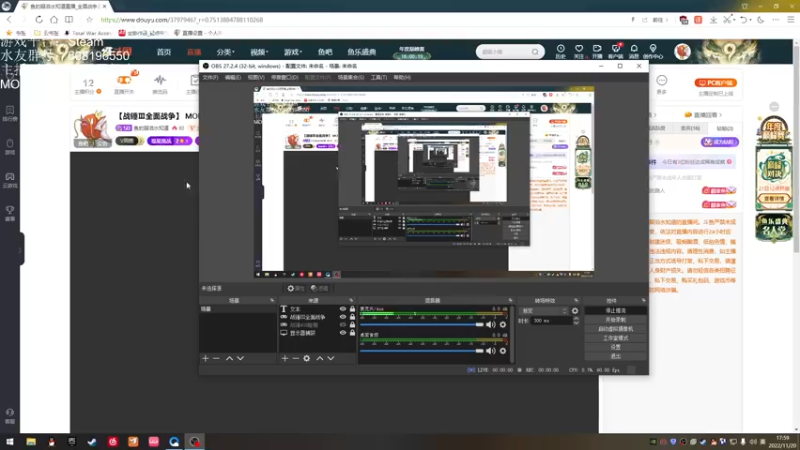Toggle lock on the second source row

point(352,317)
